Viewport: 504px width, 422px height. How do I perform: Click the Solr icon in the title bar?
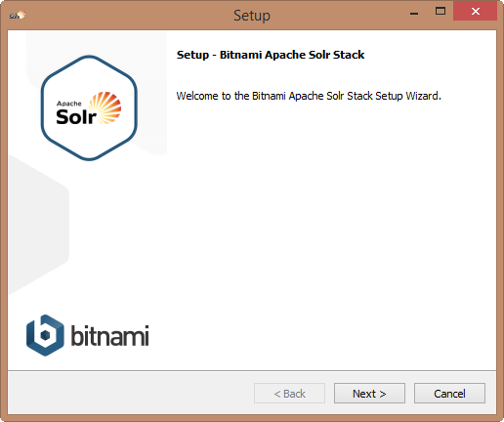[18, 15]
